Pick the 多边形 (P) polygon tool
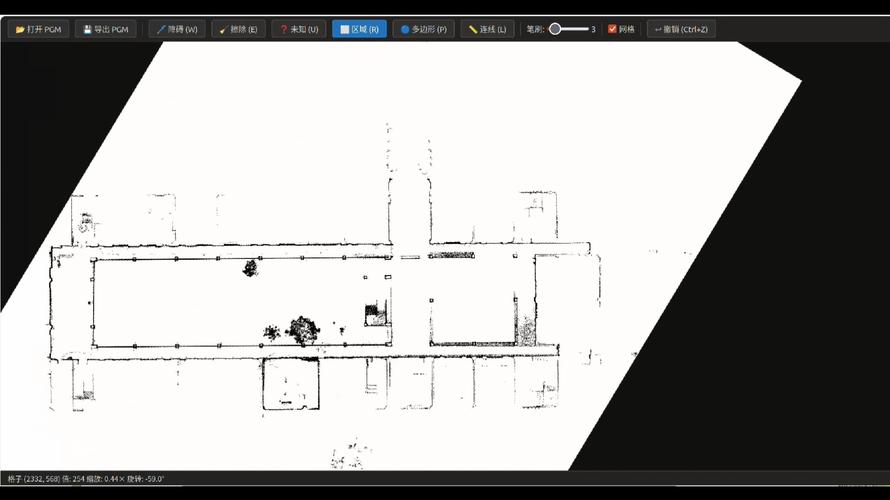Image resolution: width=890 pixels, height=500 pixels. coord(423,29)
